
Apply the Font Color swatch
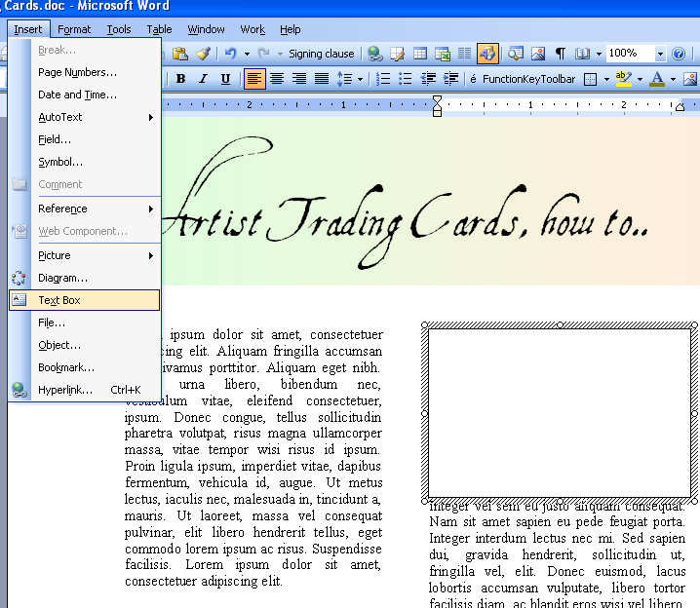point(657,79)
